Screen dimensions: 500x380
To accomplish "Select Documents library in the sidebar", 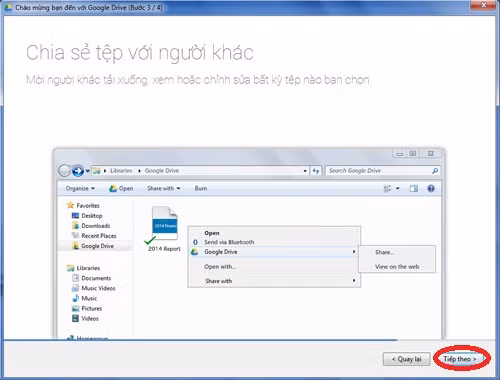I will 96,278.
